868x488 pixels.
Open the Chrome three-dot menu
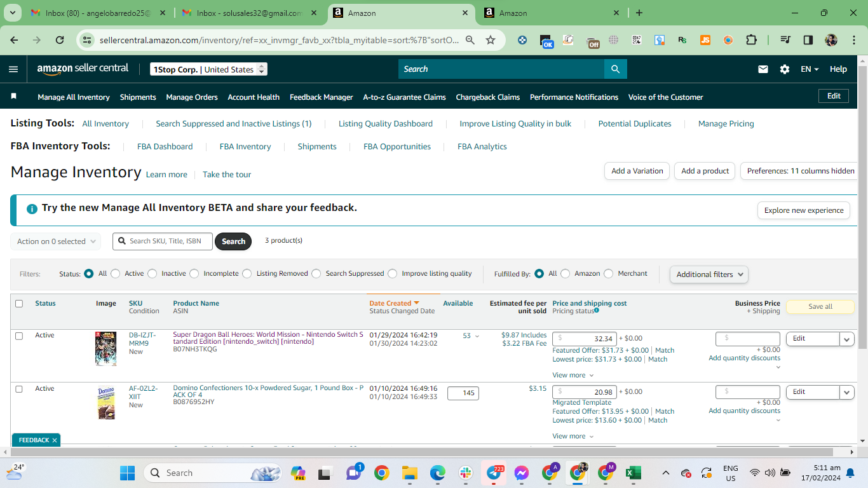854,40
